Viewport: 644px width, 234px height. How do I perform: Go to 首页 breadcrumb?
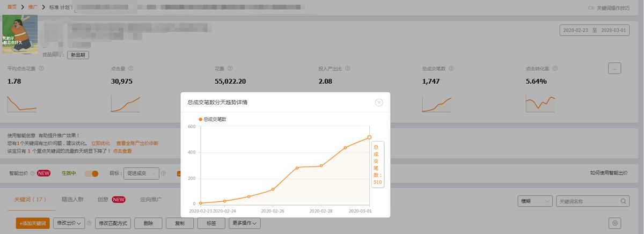[12, 8]
